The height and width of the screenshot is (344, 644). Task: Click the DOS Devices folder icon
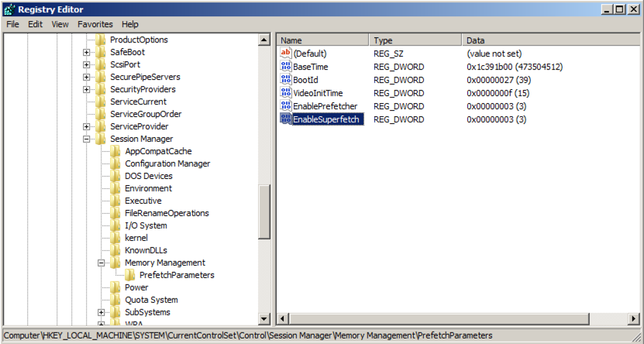115,176
